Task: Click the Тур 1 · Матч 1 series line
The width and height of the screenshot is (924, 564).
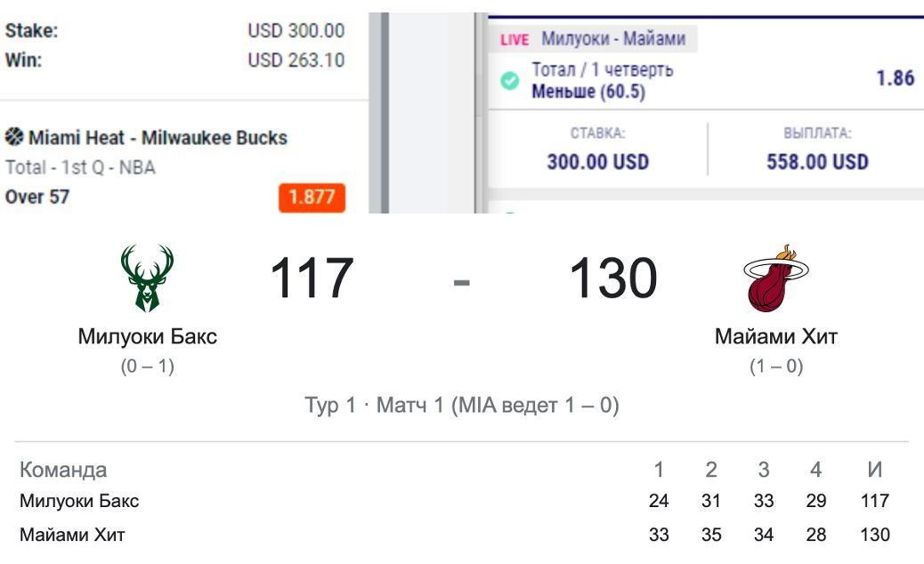Action: (461, 406)
